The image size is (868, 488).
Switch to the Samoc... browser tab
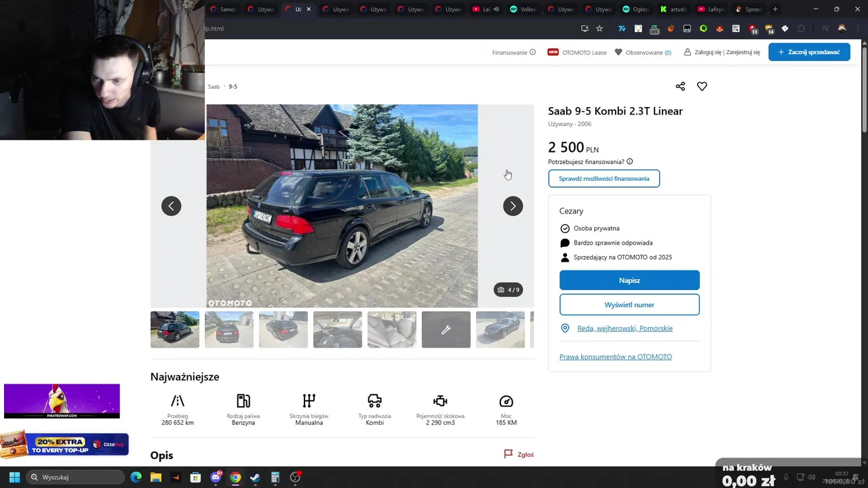pyautogui.click(x=224, y=9)
